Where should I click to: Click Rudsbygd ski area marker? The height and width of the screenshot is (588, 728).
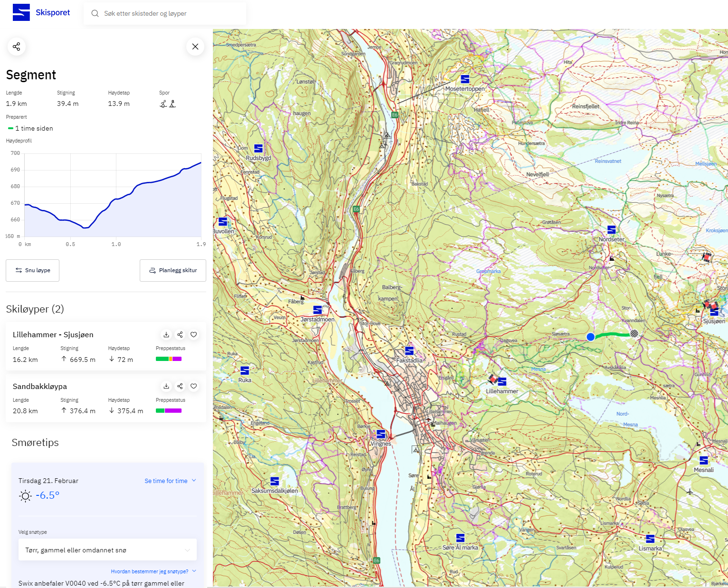point(259,148)
